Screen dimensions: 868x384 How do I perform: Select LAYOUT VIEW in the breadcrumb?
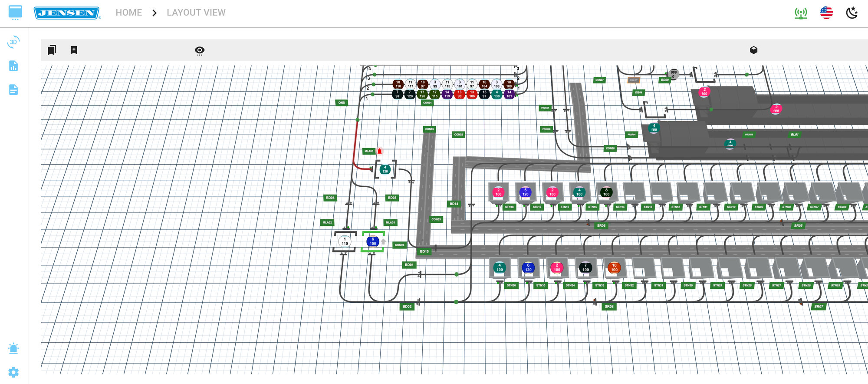coord(196,13)
